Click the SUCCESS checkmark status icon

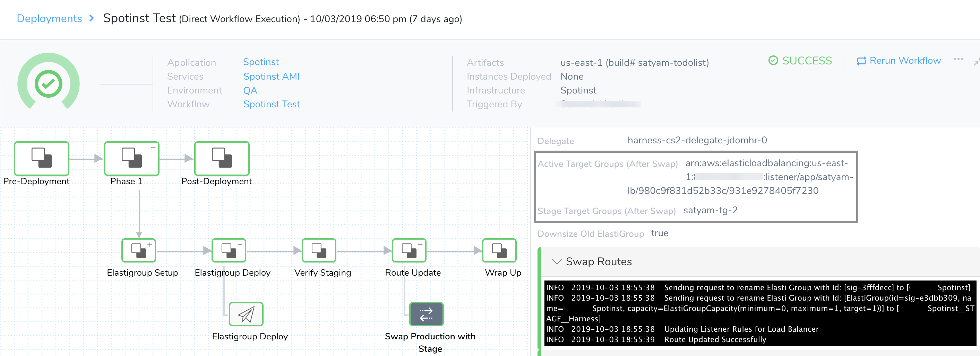[x=773, y=60]
